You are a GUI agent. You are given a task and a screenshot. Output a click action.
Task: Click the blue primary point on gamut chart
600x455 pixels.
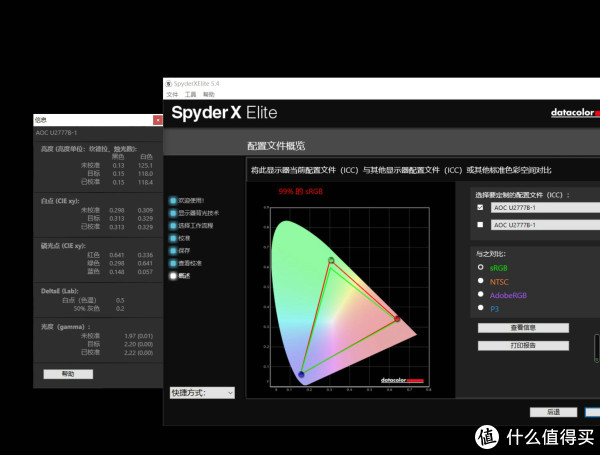pyautogui.click(x=301, y=374)
